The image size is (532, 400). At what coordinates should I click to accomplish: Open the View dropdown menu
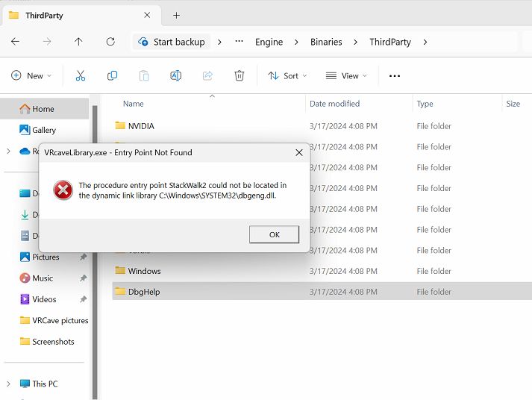point(346,75)
